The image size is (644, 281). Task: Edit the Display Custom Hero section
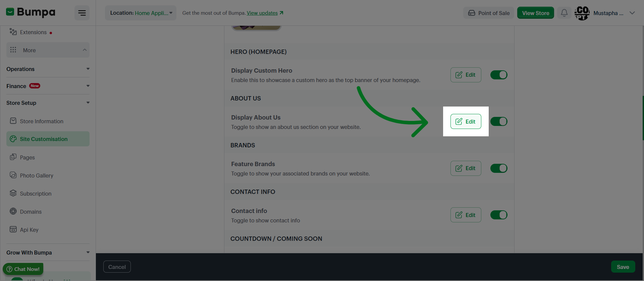coord(466,75)
